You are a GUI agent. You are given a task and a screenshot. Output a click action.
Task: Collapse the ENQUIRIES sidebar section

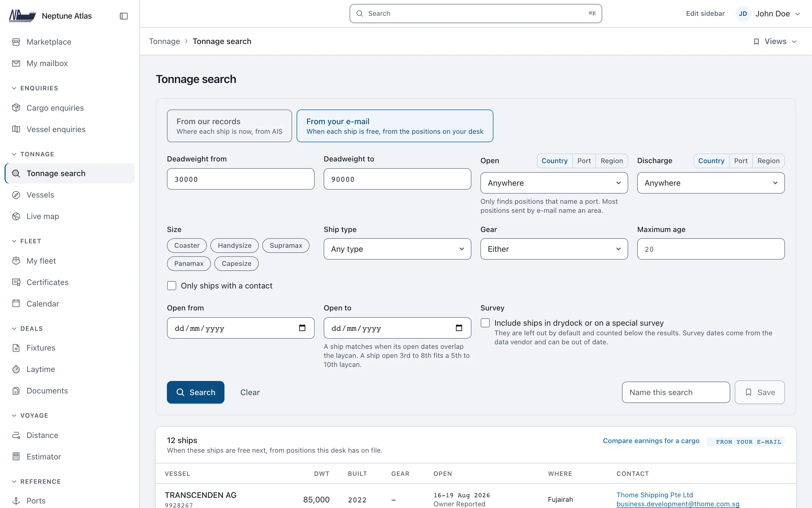(x=35, y=88)
